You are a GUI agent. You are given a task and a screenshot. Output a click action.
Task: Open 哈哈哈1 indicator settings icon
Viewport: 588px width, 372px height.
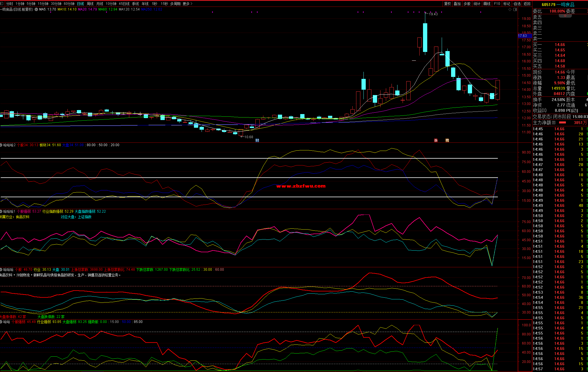point(1,211)
